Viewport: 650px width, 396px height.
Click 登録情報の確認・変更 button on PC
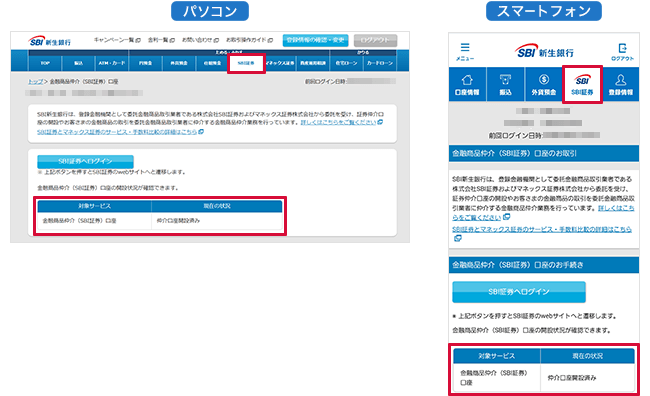(315, 40)
